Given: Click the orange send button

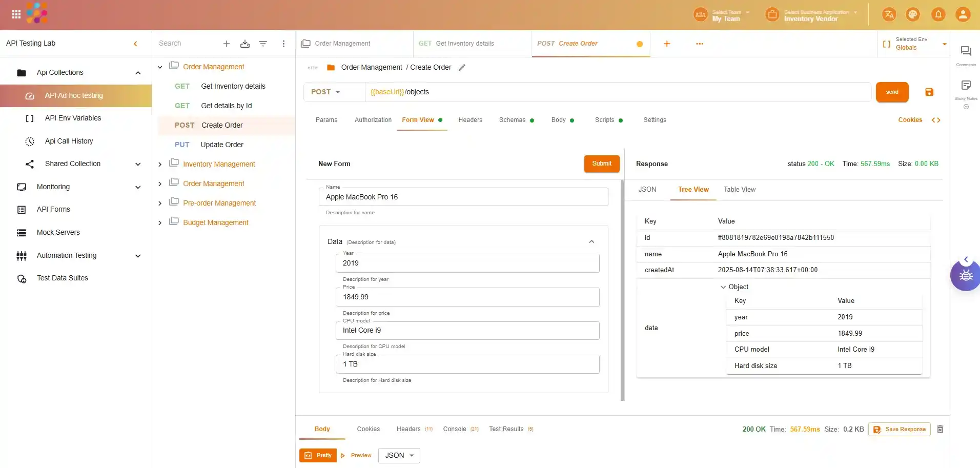Looking at the screenshot, I should (x=892, y=92).
